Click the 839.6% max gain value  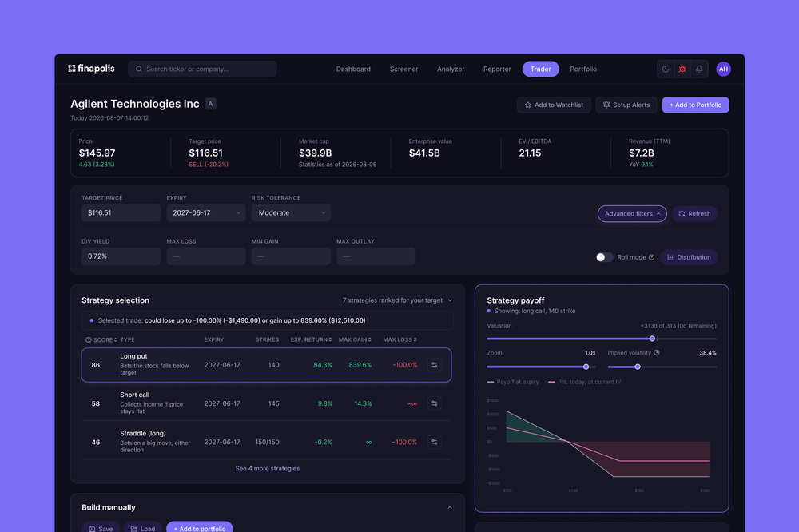tap(360, 365)
